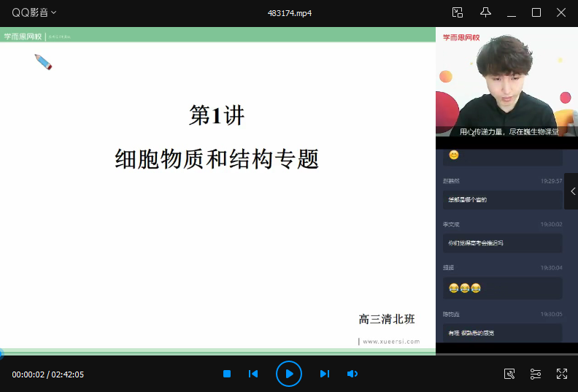Click the 483174.mp4 file title
Screen dimensions: 578x392
coord(290,12)
